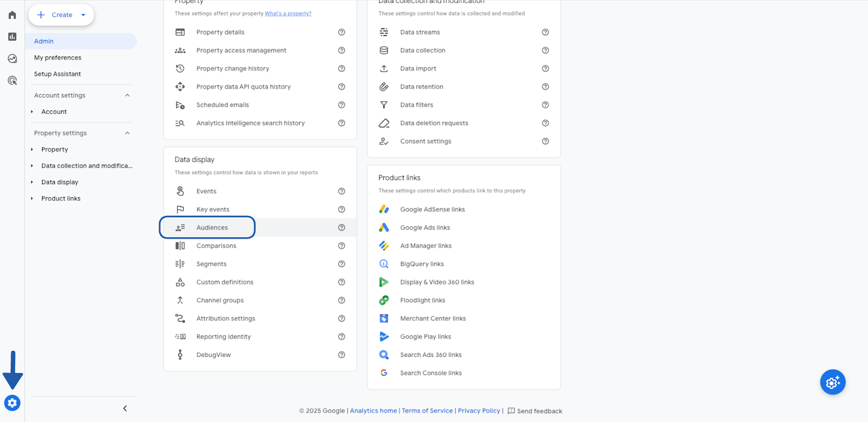Collapse the Property settings section
Viewport: 868px width, 422px height.
tap(127, 133)
